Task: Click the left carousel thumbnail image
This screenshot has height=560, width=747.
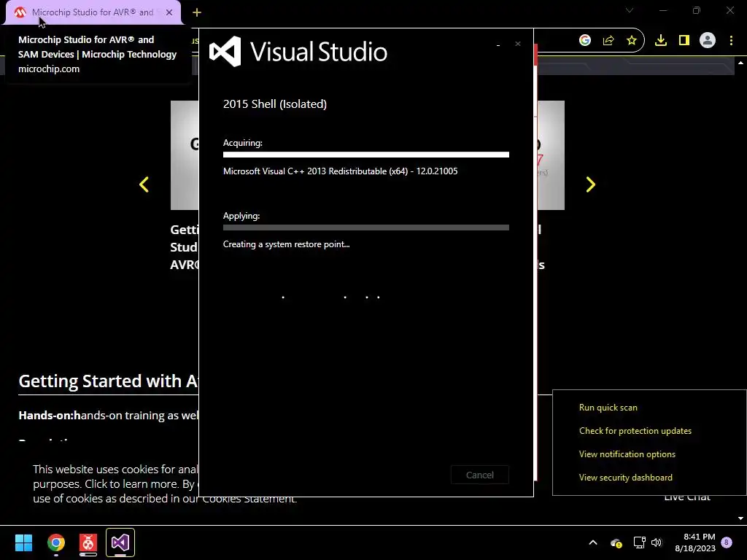Action: tap(185, 155)
